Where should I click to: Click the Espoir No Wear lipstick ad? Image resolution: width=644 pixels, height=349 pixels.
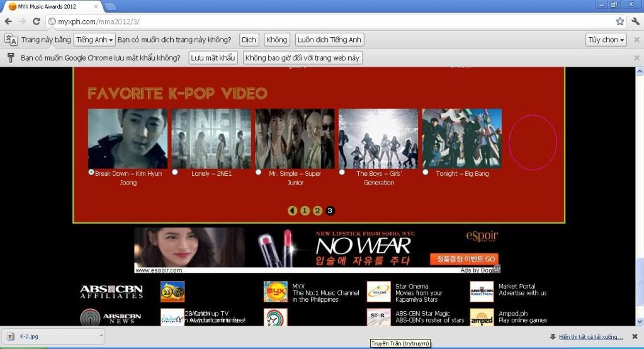coord(317,250)
